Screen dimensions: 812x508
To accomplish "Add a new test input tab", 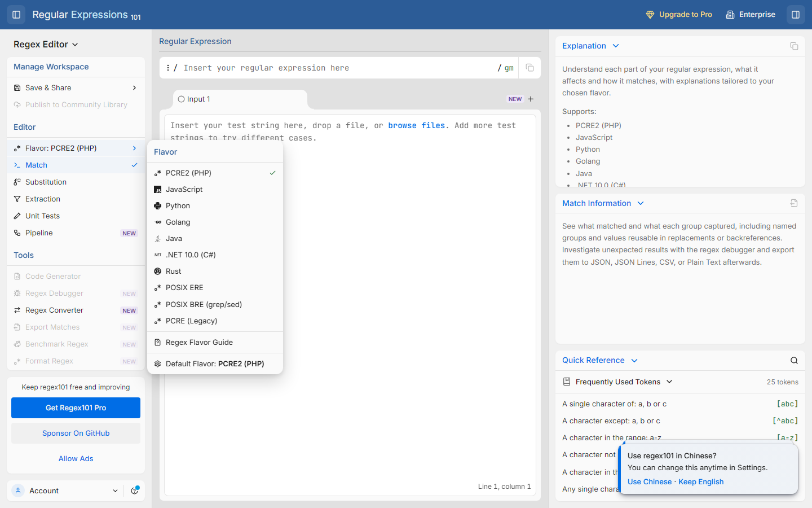I will click(x=531, y=99).
